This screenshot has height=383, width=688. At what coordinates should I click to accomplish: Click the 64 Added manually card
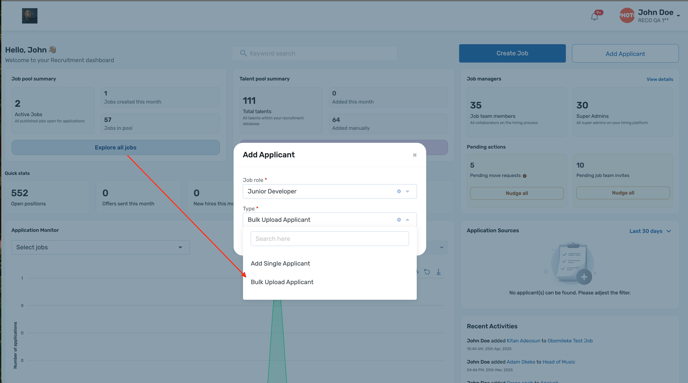click(388, 124)
